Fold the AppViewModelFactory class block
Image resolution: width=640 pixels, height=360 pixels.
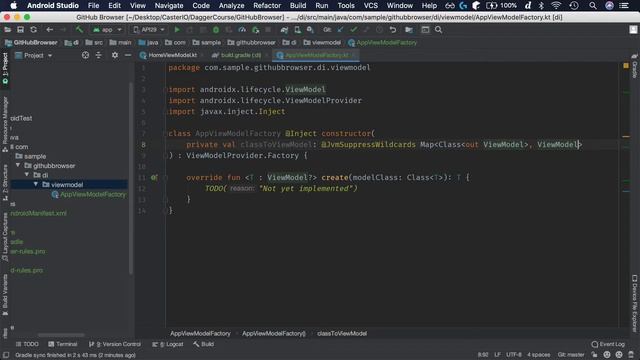166,133
